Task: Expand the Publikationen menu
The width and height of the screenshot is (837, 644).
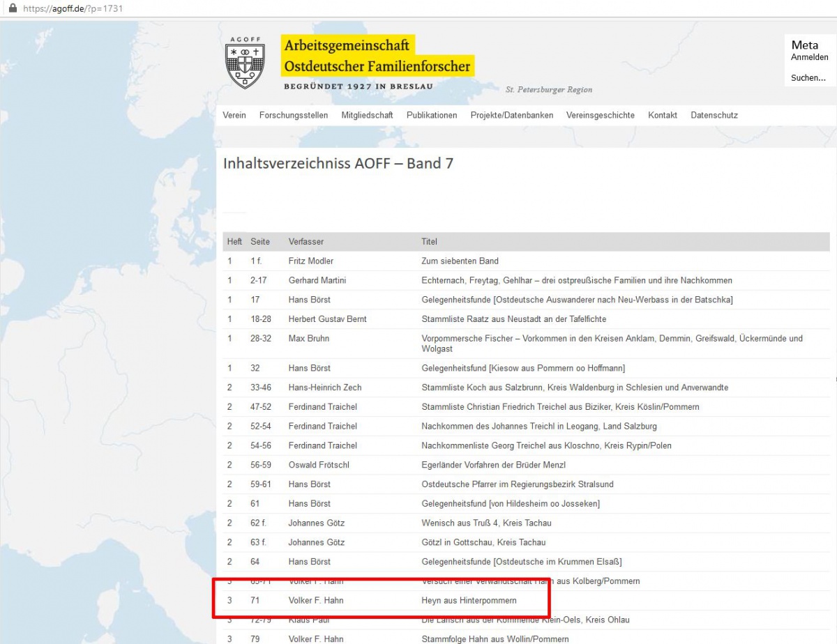Action: pos(432,115)
